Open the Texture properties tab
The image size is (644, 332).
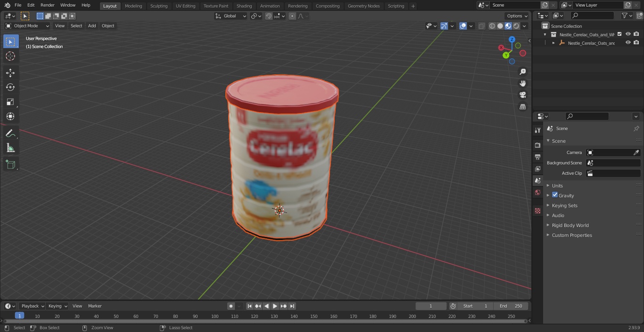[537, 211]
